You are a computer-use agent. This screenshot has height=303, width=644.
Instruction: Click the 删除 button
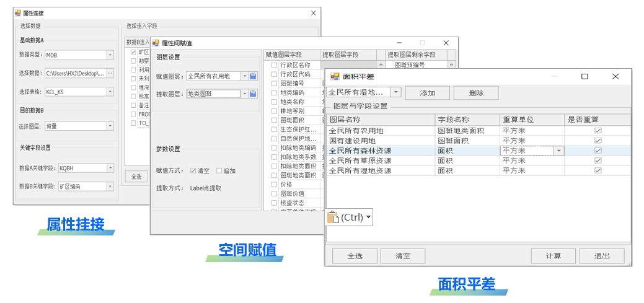476,93
